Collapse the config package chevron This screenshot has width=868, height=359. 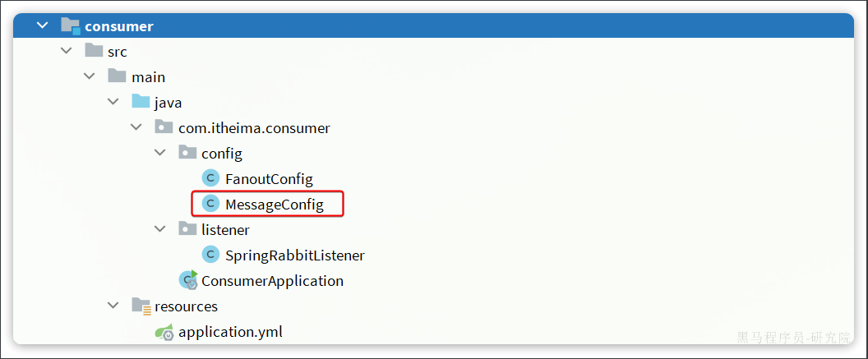[x=160, y=154]
